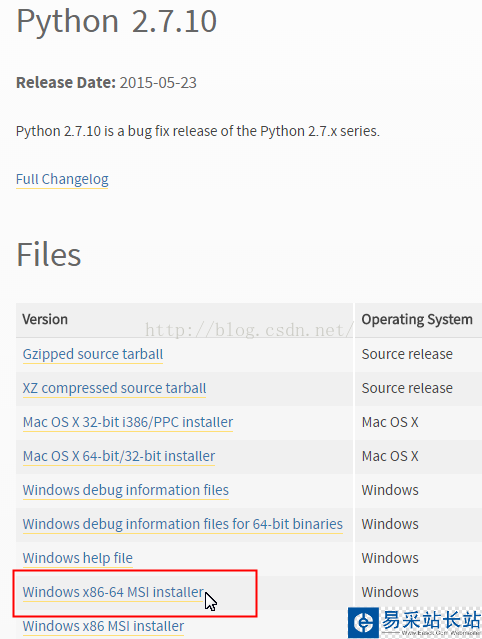Click the Files section heading
The width and height of the screenshot is (482, 639).
(48, 255)
